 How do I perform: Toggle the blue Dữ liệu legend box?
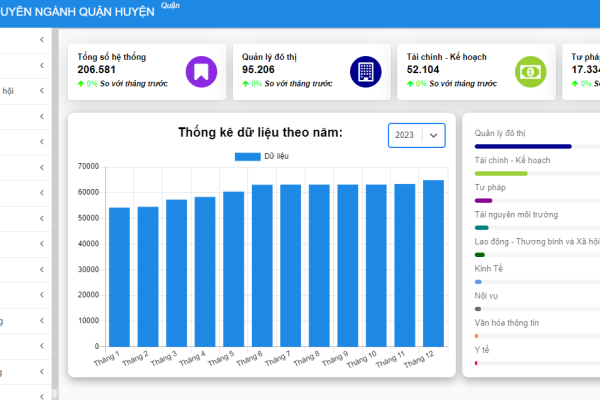[x=248, y=157]
